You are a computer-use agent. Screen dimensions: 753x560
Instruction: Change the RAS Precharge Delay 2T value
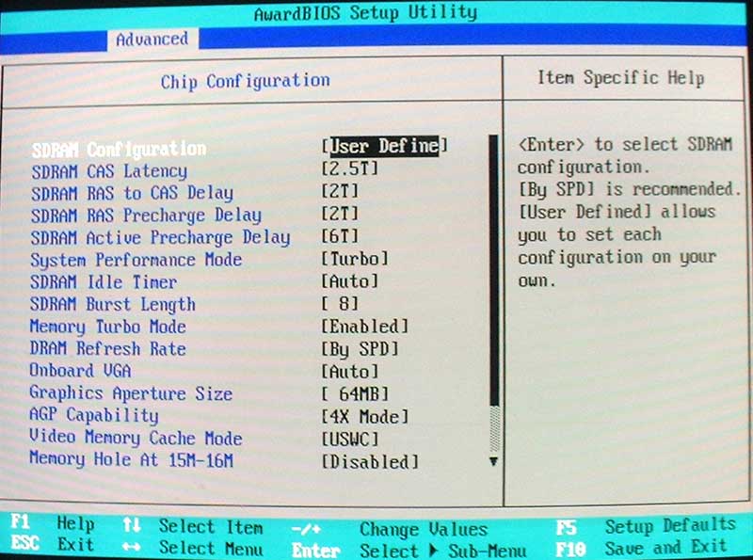coord(340,214)
